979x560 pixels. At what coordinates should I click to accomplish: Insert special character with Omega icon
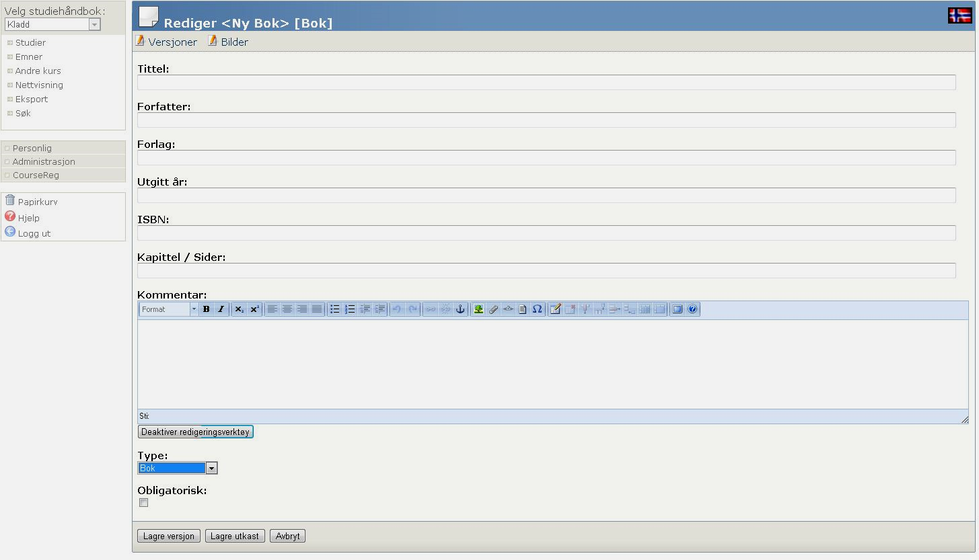(x=537, y=309)
